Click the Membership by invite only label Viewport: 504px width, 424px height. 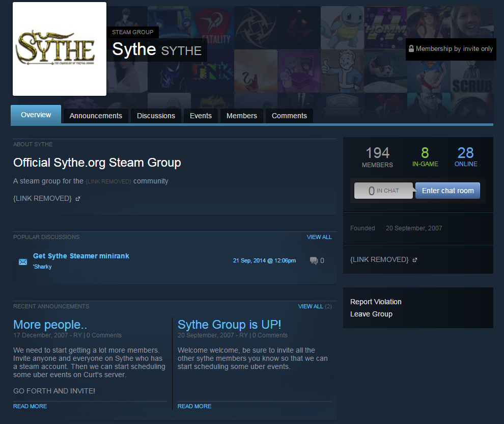click(454, 48)
